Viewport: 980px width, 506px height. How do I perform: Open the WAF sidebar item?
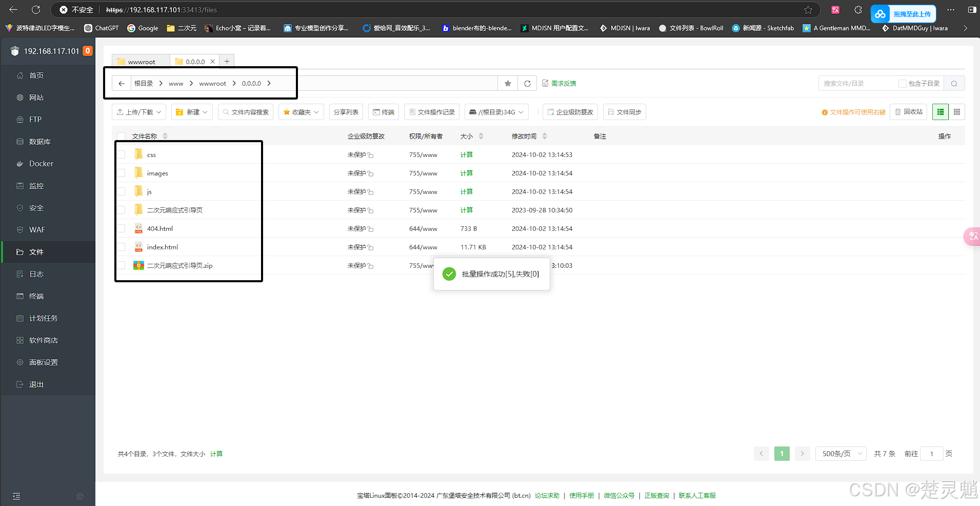48,230
